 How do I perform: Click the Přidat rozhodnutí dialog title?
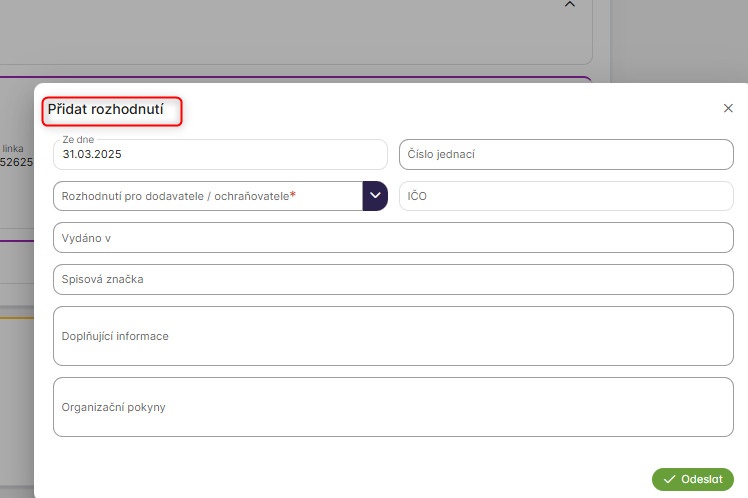coord(112,108)
